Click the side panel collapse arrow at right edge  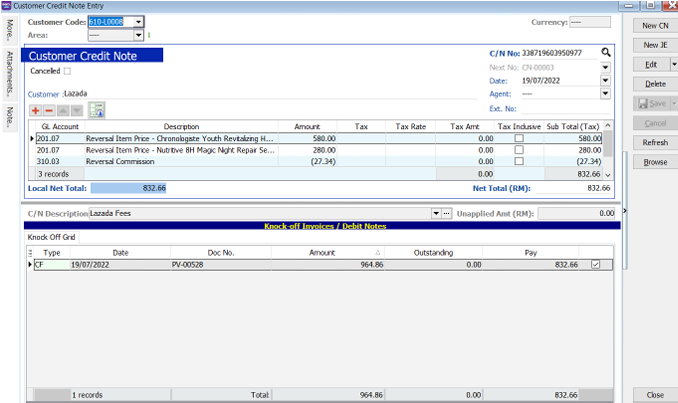[625, 211]
